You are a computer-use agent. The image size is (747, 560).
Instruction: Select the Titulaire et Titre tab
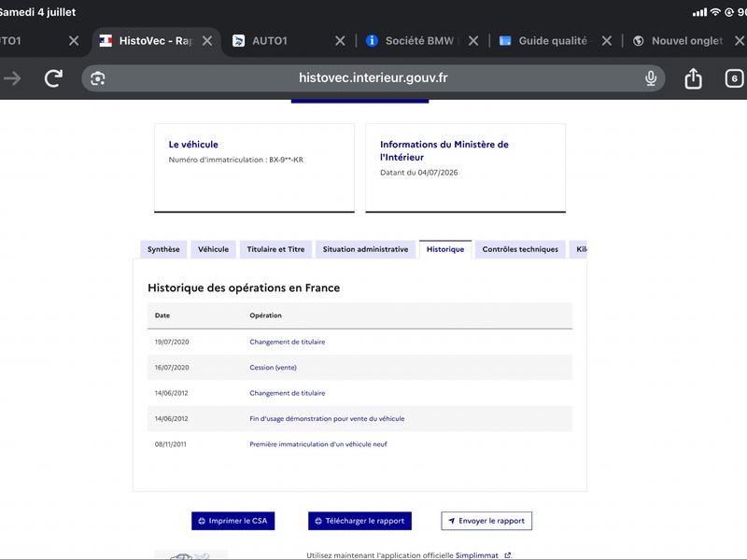[275, 249]
